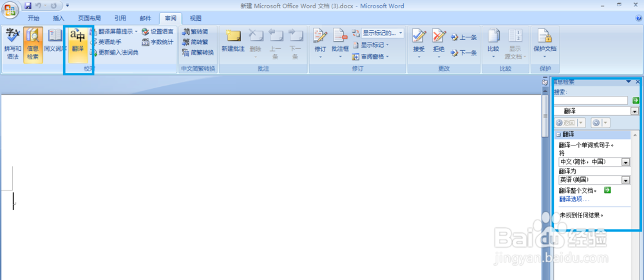Go to 下一条 next change
Image resolution: width=644 pixels, height=280 pixels.
click(464, 53)
